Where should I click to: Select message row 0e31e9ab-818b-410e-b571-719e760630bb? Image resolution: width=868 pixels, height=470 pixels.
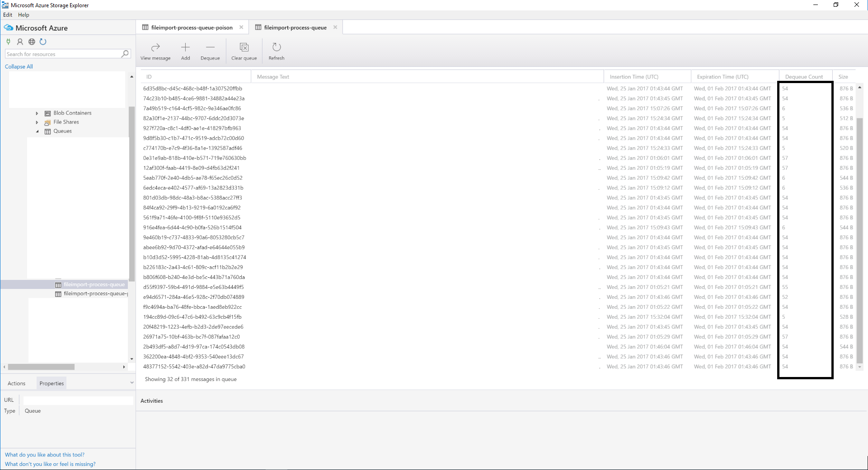[x=498, y=158]
